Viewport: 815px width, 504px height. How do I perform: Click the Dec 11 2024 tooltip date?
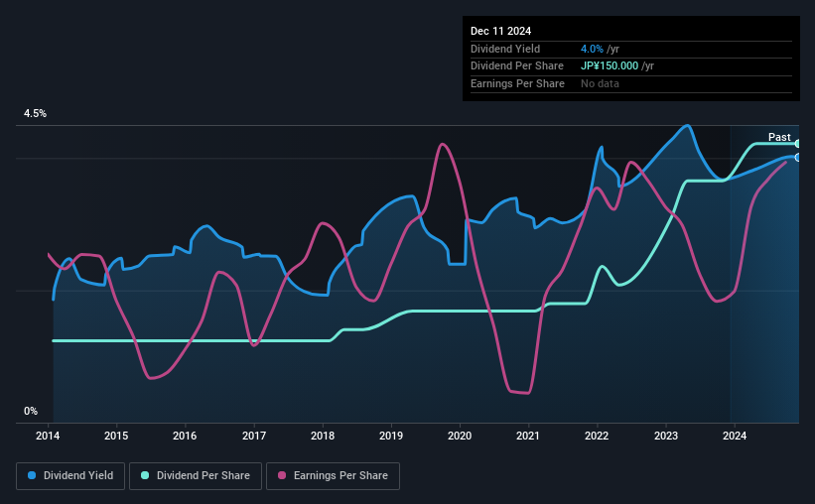tap(500, 31)
